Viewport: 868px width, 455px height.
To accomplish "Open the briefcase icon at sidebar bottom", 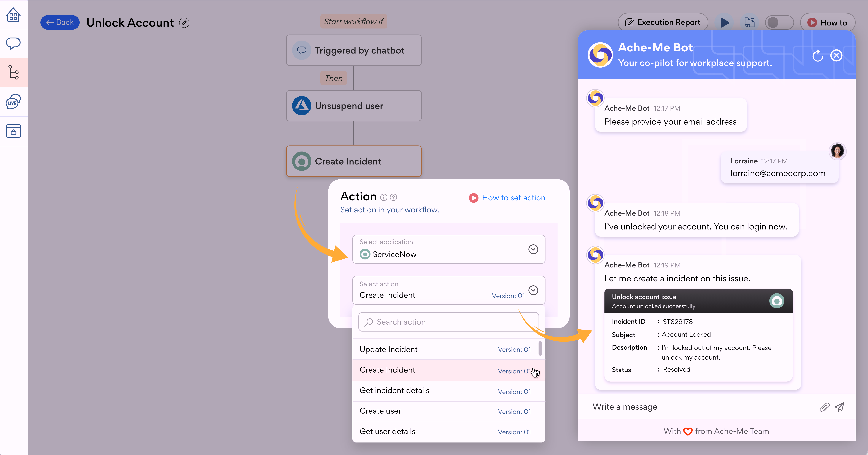I will tap(13, 131).
